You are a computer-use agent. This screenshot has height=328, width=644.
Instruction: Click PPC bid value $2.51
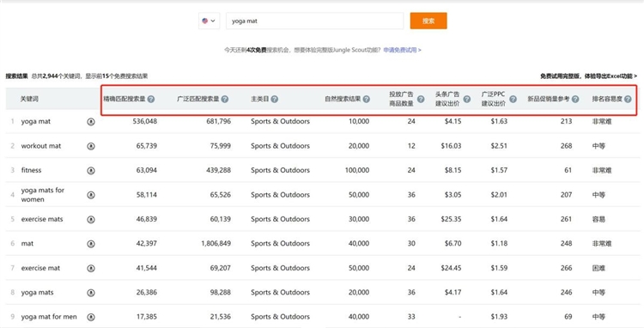click(499, 146)
